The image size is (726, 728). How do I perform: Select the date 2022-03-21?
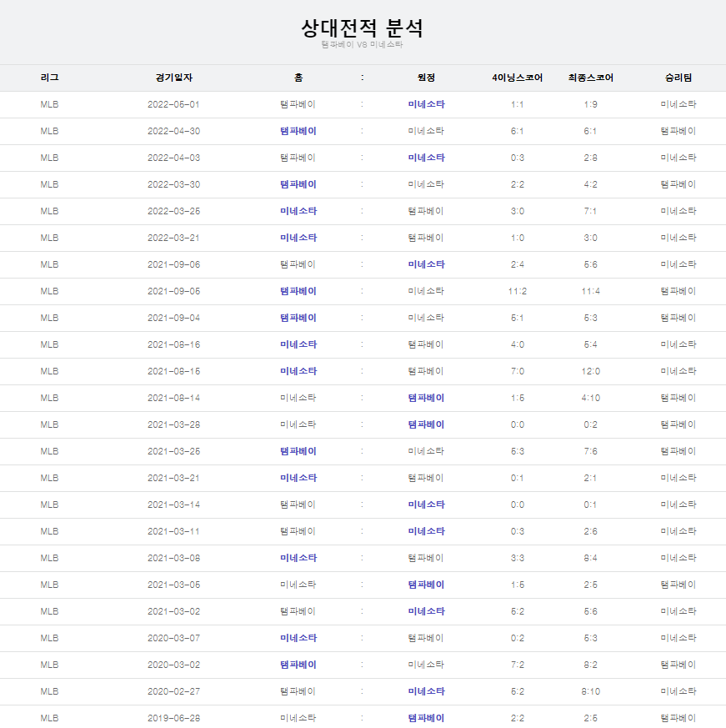coord(174,238)
